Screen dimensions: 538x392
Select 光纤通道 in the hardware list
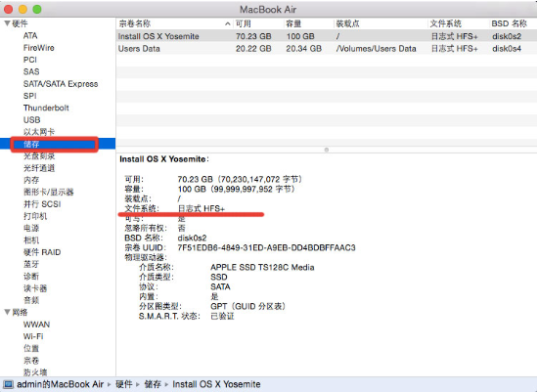pyautogui.click(x=39, y=168)
